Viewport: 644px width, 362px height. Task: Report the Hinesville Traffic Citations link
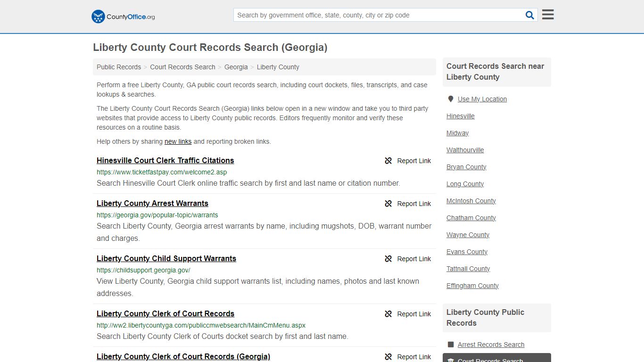click(408, 161)
